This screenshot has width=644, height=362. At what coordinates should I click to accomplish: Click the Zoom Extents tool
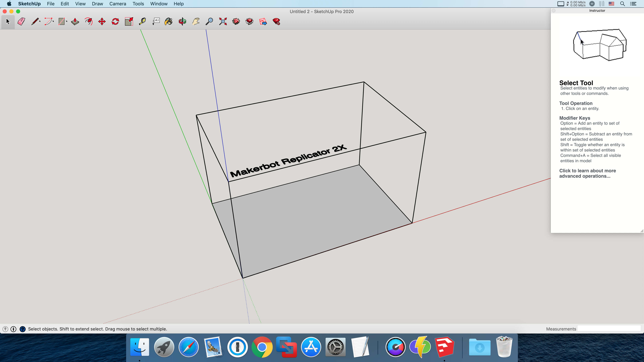(223, 22)
